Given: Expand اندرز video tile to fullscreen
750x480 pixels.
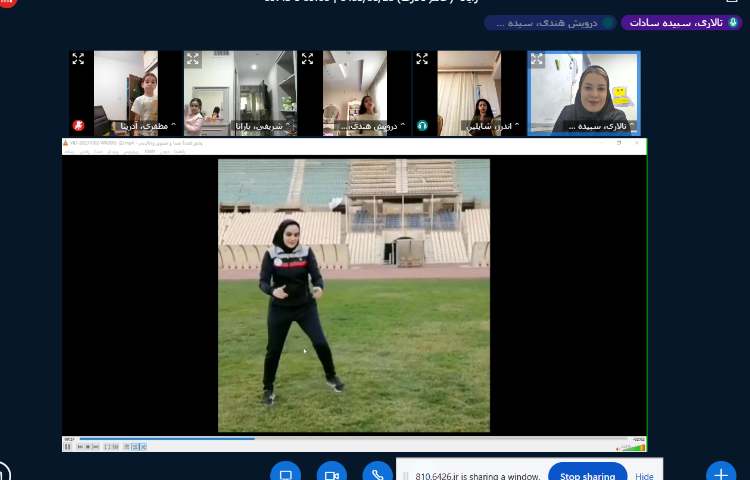Looking at the screenshot, I should point(422,59).
